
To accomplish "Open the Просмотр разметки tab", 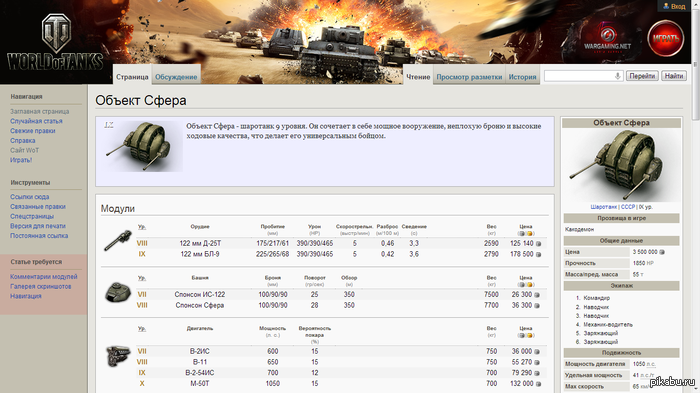I will point(469,77).
